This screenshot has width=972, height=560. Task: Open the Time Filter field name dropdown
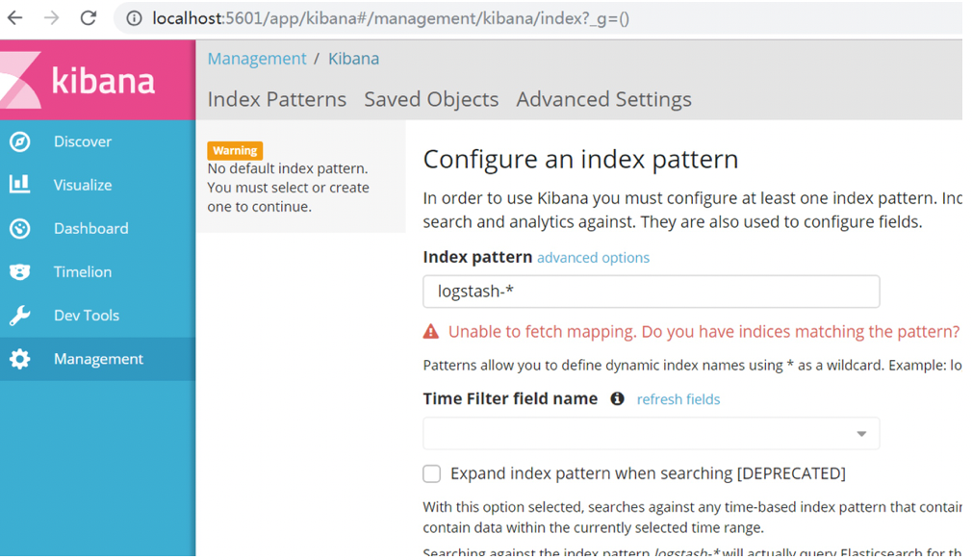click(x=651, y=434)
